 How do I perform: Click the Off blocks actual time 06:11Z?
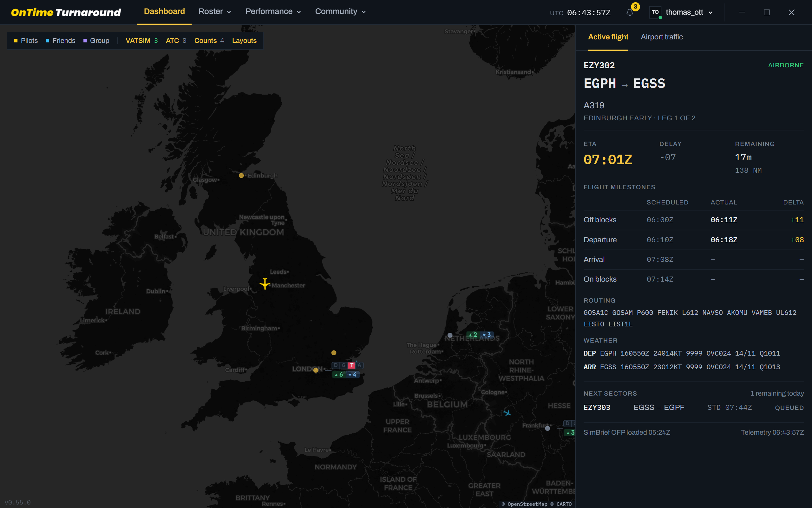coord(724,220)
